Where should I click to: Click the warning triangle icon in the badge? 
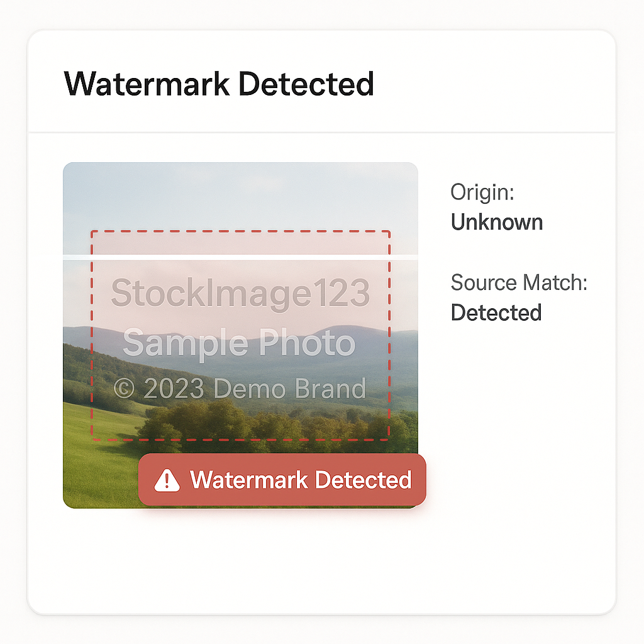pos(167,480)
